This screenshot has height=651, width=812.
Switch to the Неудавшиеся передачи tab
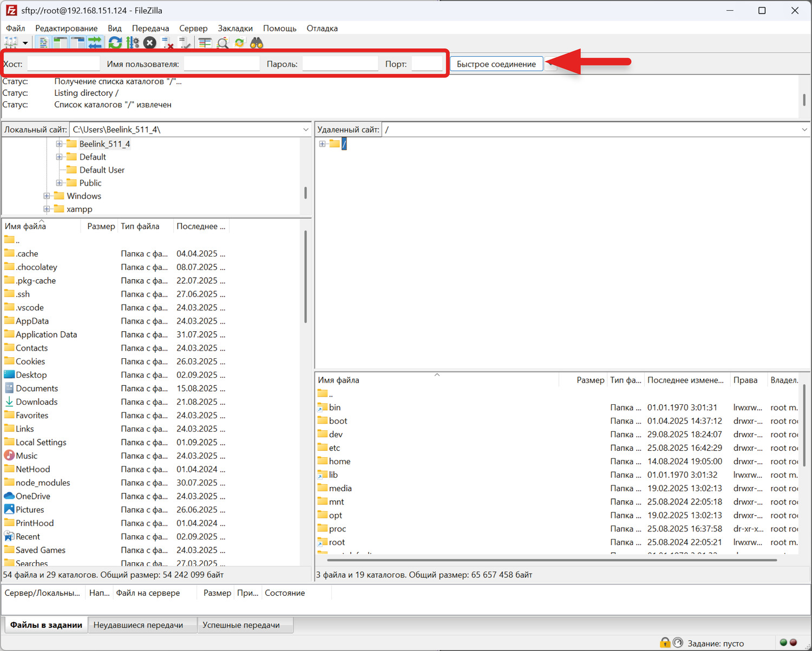pos(138,625)
